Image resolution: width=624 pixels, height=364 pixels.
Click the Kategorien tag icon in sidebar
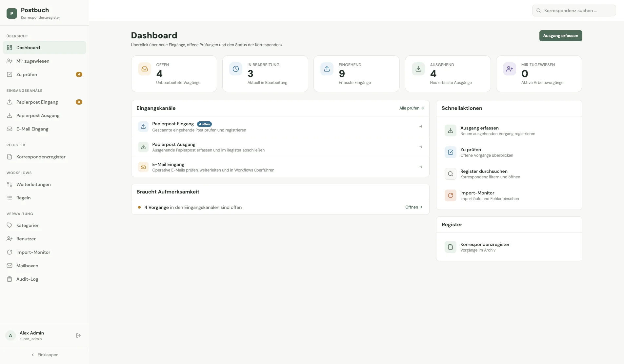point(10,225)
